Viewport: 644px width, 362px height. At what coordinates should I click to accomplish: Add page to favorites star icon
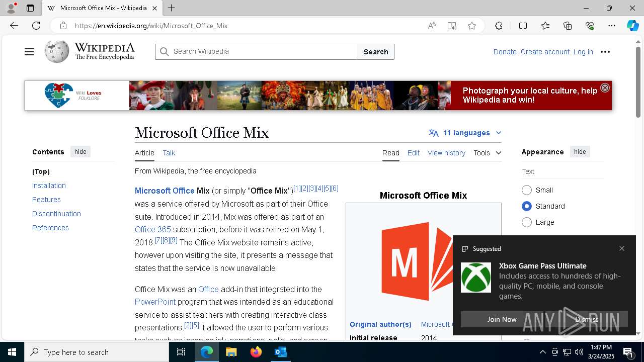coord(472,26)
